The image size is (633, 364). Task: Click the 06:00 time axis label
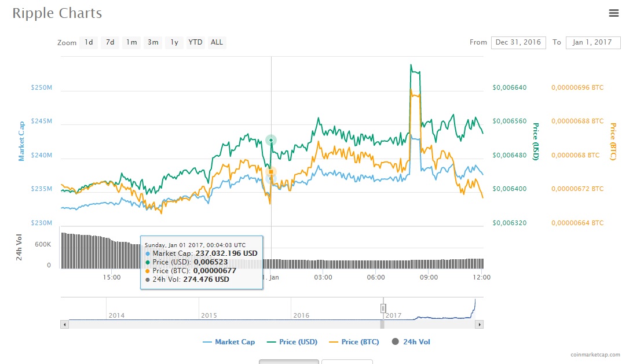(376, 277)
